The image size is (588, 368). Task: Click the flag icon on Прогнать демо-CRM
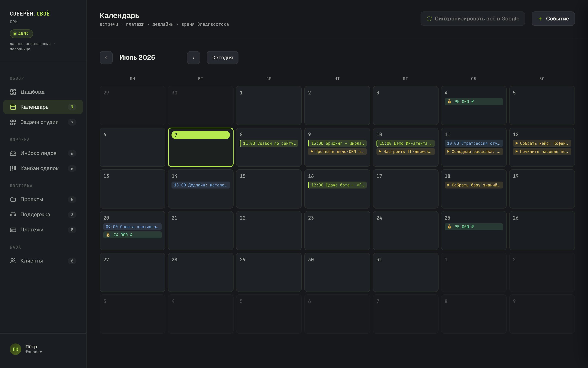point(312,152)
